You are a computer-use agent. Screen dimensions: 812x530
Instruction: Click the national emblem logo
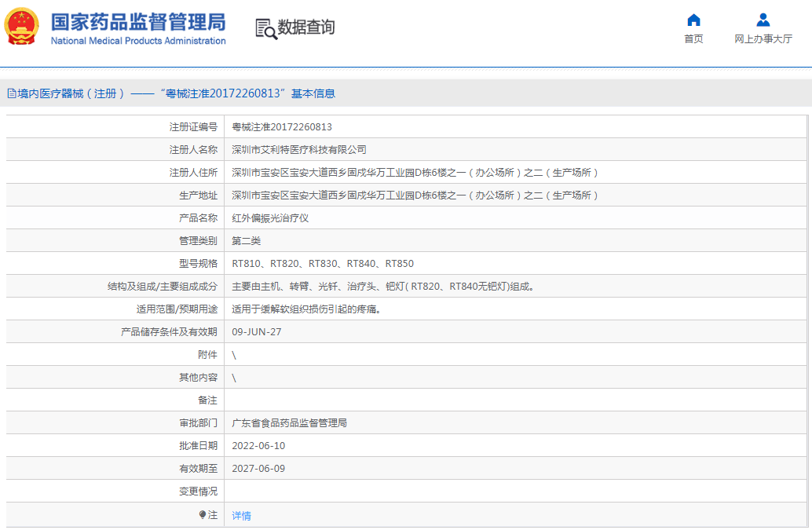coord(21,27)
